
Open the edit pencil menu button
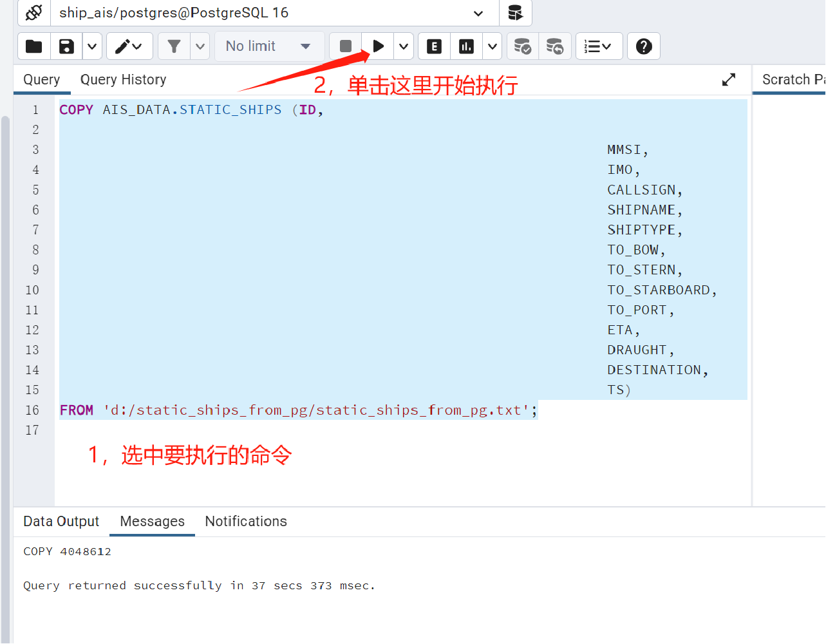[x=129, y=46]
